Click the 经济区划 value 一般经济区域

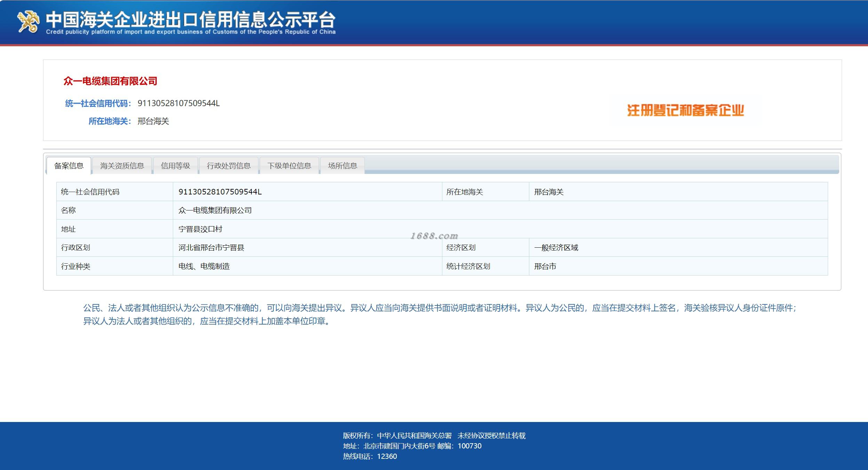[556, 247]
